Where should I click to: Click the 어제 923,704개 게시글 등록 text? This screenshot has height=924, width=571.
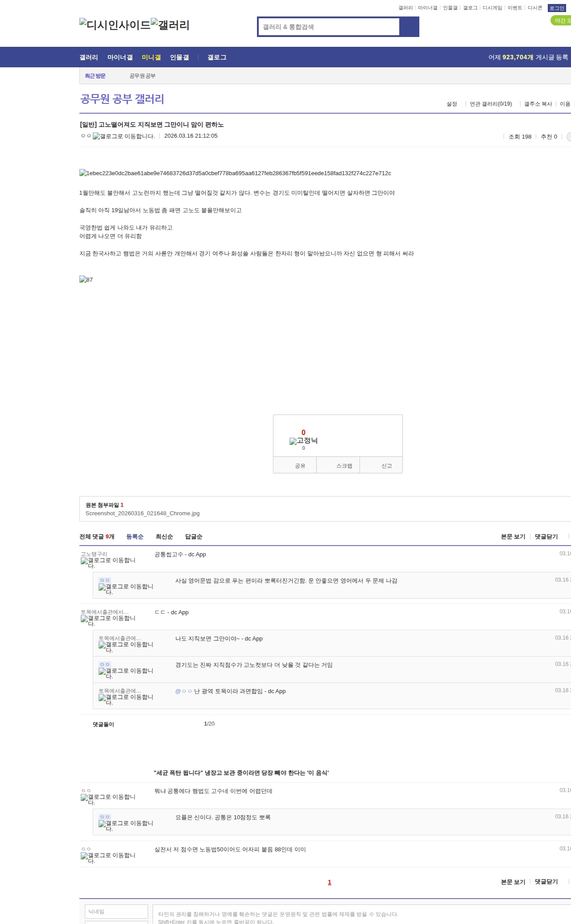[528, 57]
